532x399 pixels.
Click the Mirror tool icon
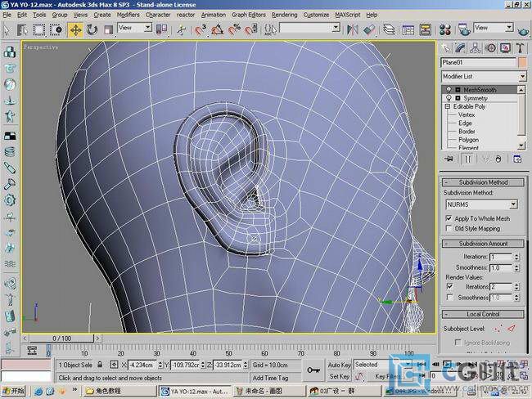[x=352, y=29]
